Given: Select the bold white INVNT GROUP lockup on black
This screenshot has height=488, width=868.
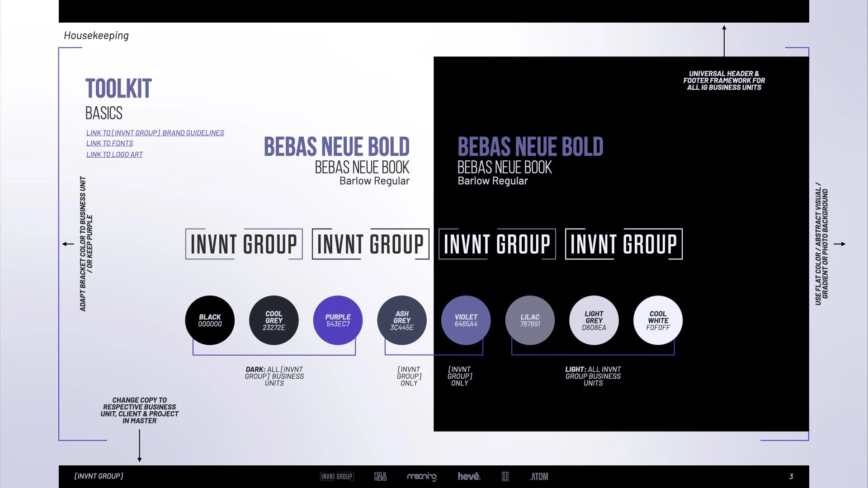Looking at the screenshot, I should click(x=623, y=244).
